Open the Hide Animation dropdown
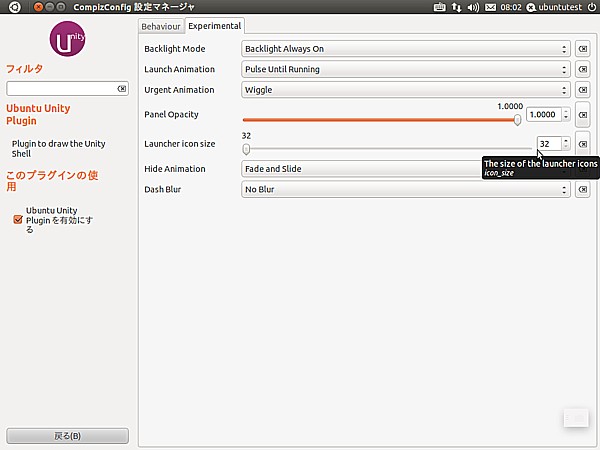Image resolution: width=600 pixels, height=450 pixels. (362, 169)
